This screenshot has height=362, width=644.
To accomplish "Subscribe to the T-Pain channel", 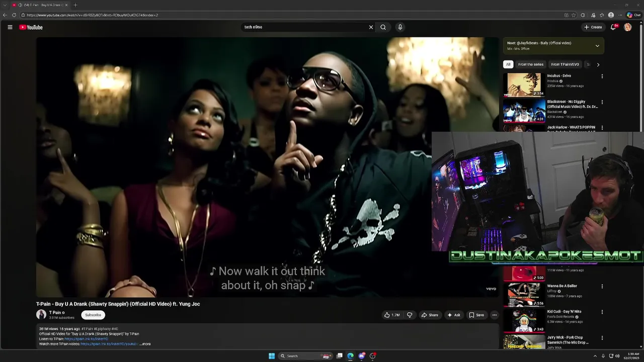I will 93,315.
